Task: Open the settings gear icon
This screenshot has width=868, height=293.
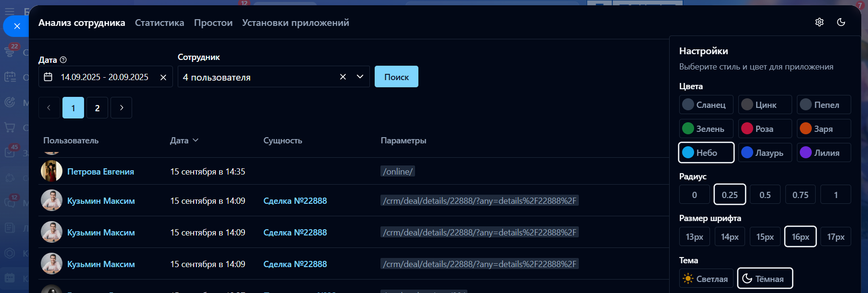Action: [x=819, y=22]
